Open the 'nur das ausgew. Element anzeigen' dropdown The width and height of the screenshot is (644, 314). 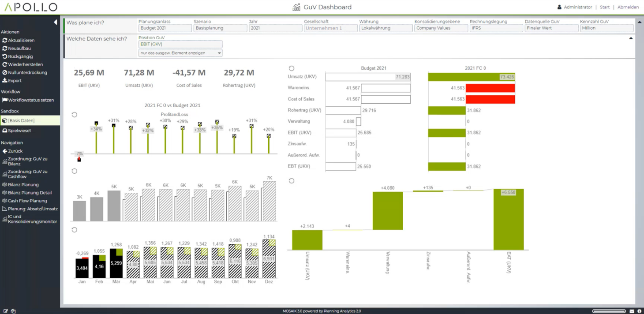180,53
